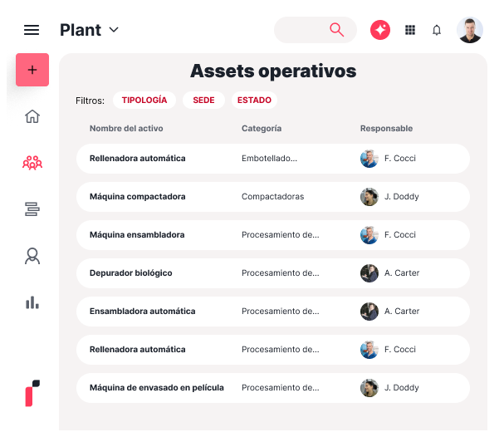This screenshot has width=504, height=437.
Task: Open the ESTADO filter
Action: 254,101
